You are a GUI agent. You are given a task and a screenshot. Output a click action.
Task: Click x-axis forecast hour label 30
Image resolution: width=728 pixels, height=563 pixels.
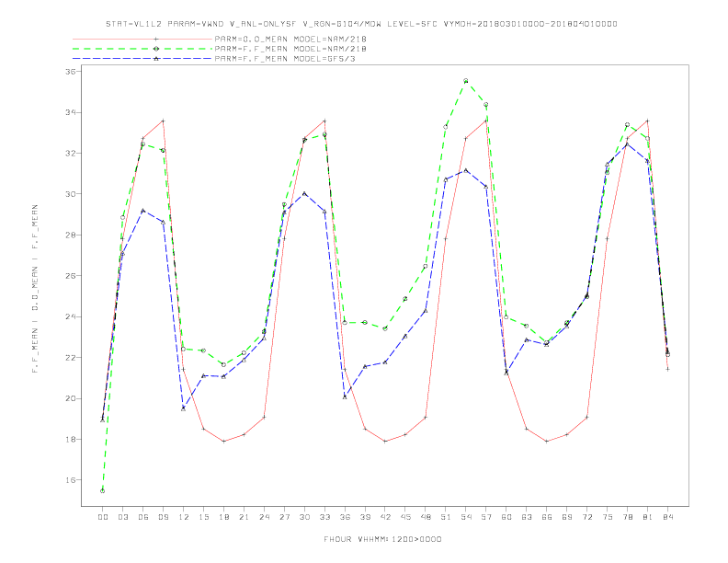[304, 517]
